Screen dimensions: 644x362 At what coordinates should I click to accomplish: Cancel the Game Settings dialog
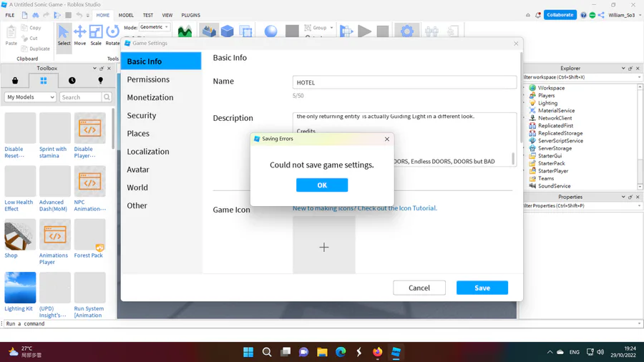419,288
